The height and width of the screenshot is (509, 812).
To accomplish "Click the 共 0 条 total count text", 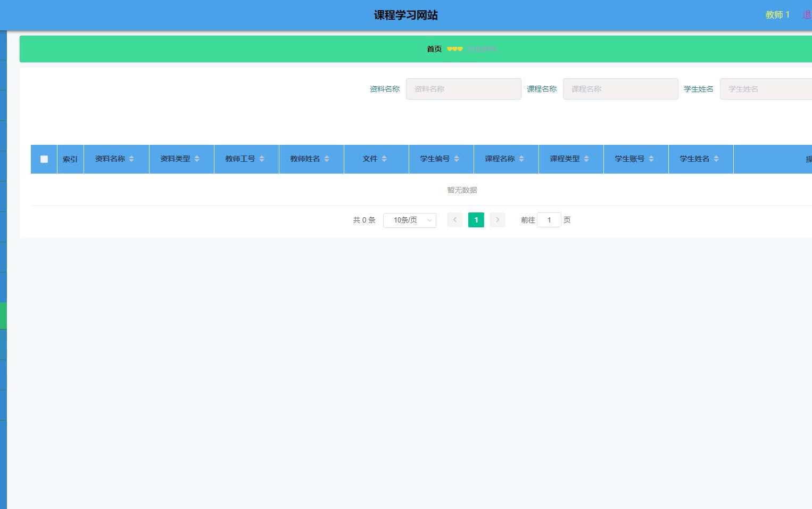I will point(364,220).
